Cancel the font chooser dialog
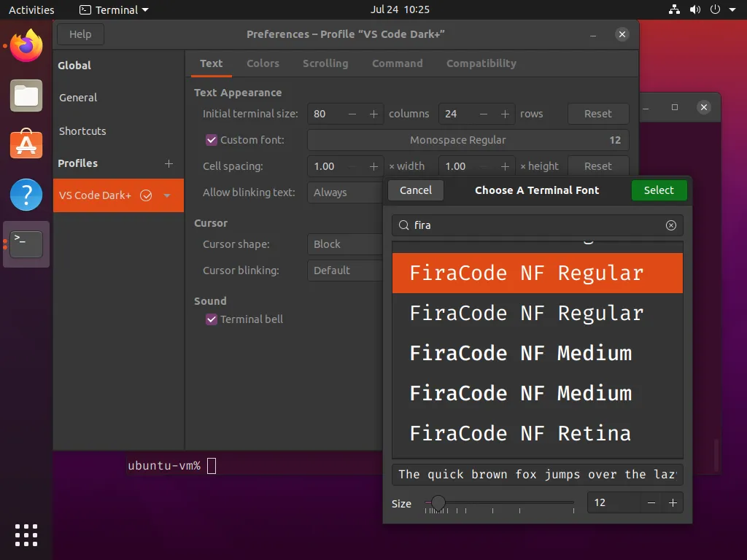The image size is (747, 560). point(416,190)
